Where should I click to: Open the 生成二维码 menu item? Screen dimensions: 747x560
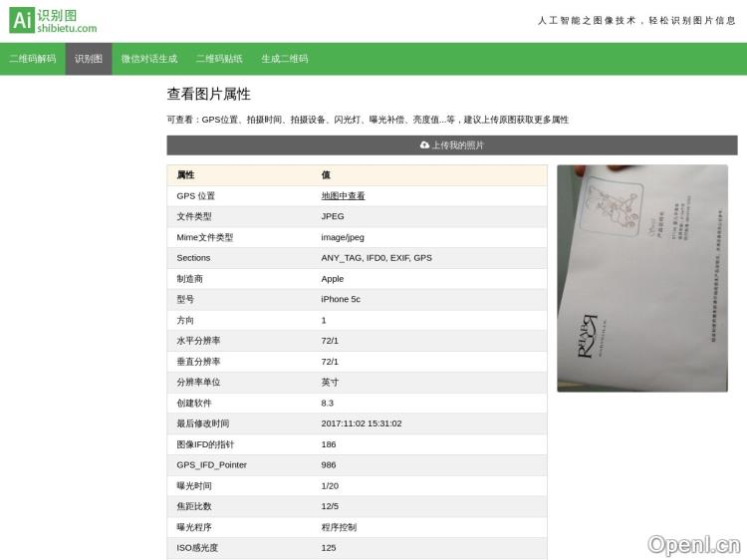(x=285, y=59)
